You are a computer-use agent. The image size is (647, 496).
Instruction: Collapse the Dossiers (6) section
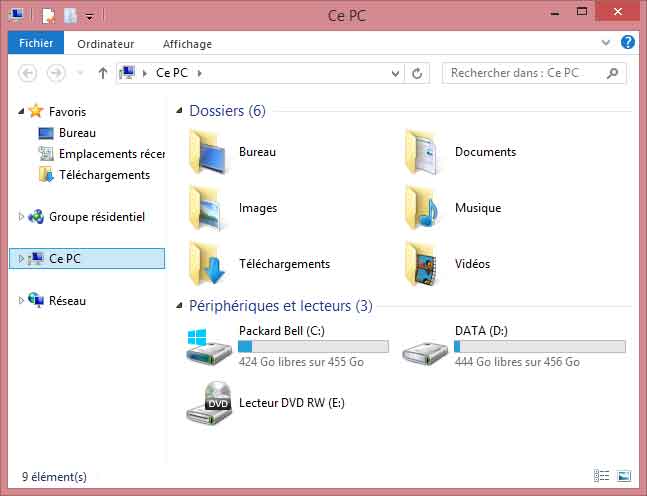180,111
